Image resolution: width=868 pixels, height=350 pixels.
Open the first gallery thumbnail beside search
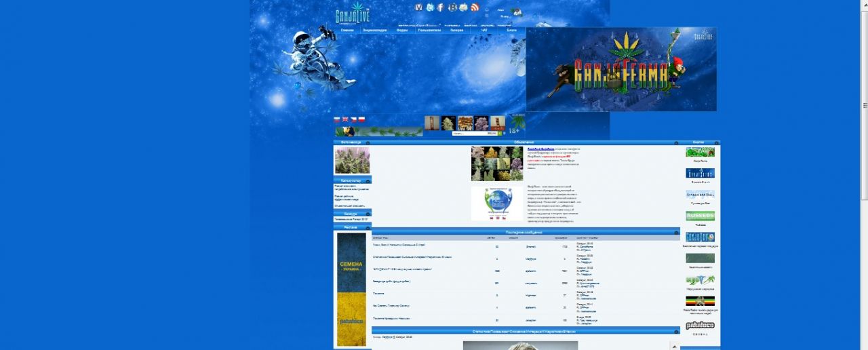pos(432,123)
